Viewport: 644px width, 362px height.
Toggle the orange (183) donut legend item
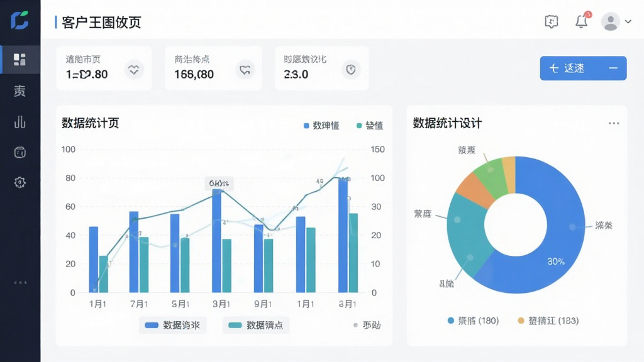(548, 321)
